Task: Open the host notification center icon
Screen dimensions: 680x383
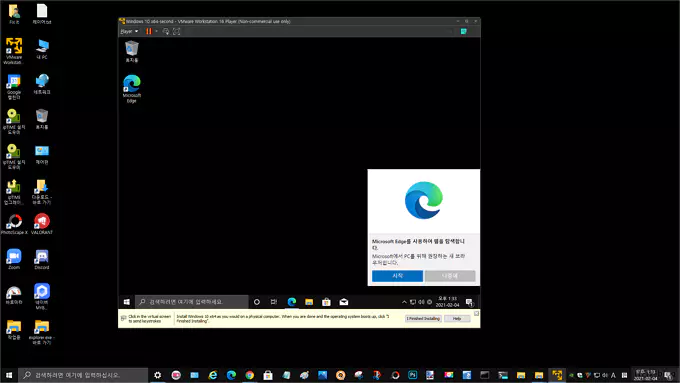Action: (x=668, y=375)
